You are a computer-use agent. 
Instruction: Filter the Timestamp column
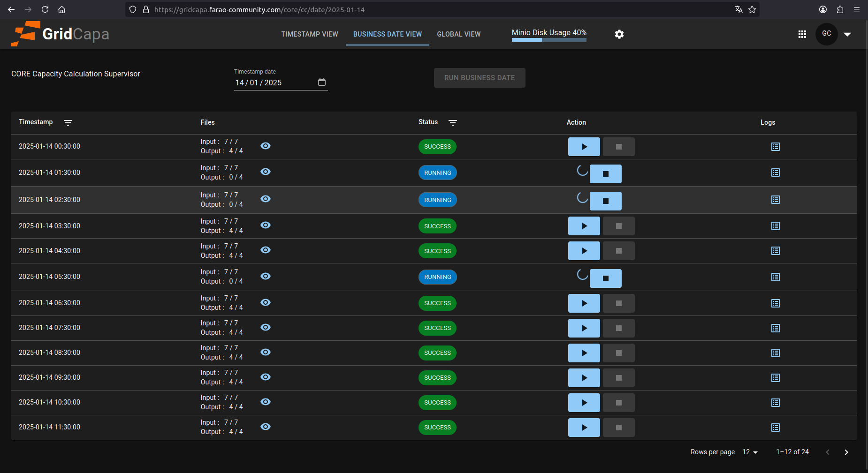click(x=68, y=123)
